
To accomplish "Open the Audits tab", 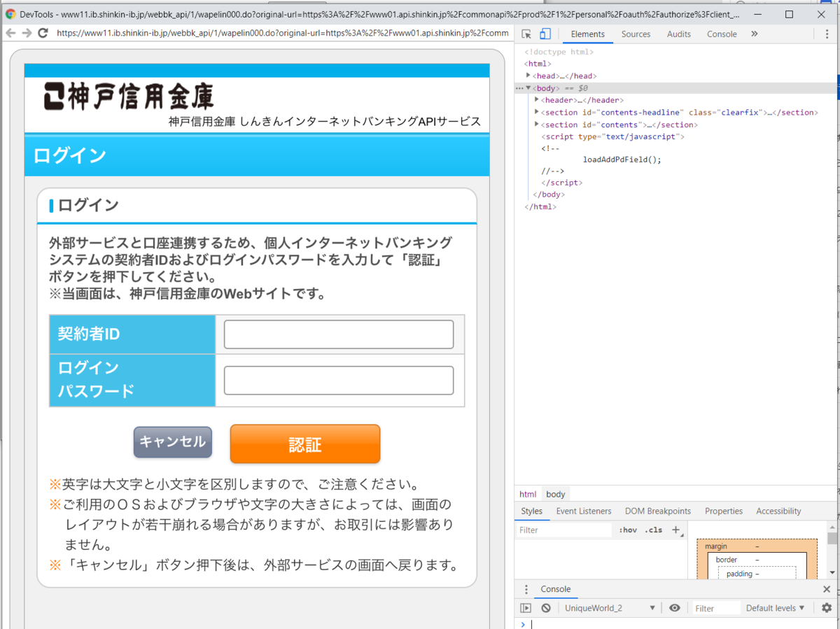I will click(679, 34).
